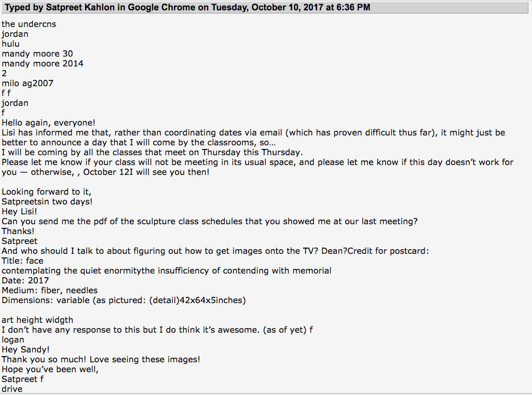Select the 'mandy moore 30' line
This screenshot has width=532, height=395.
click(37, 53)
